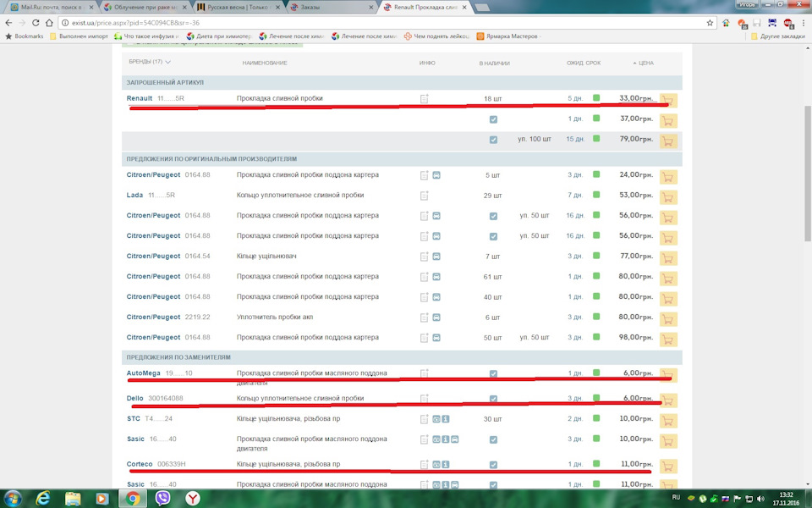Screen dimensions: 812x508
Task: Click green status indicator in STC row
Action: pos(596,417)
